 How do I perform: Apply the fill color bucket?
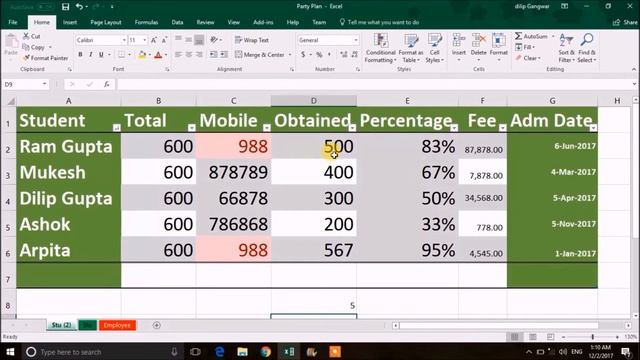point(142,54)
